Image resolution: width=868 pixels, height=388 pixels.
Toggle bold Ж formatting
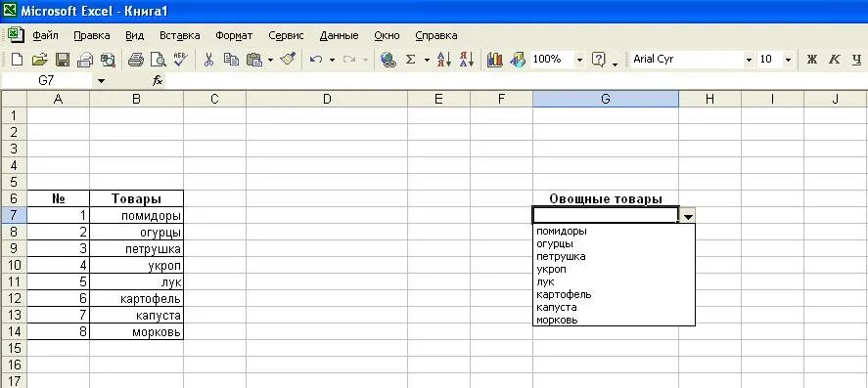point(812,60)
